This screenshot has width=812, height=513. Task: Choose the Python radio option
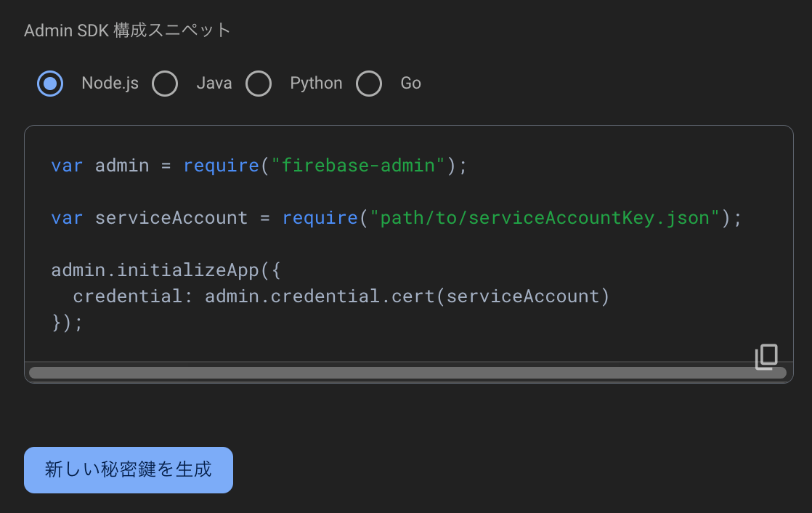(259, 84)
